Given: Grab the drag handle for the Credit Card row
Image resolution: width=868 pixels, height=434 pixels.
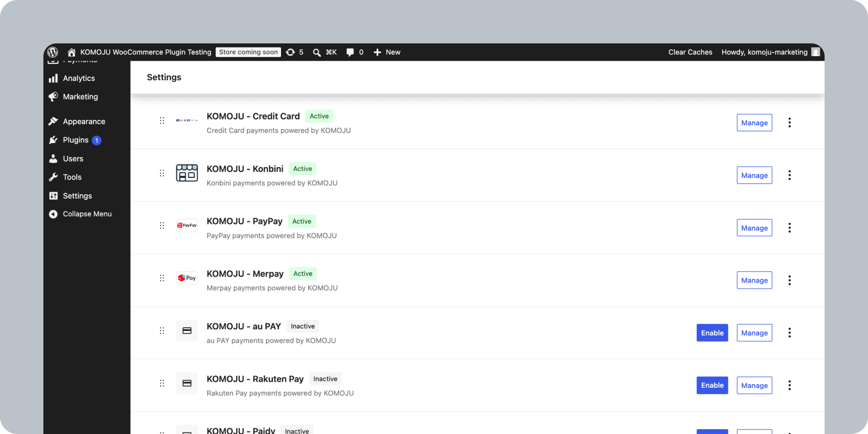Looking at the screenshot, I should point(162,120).
